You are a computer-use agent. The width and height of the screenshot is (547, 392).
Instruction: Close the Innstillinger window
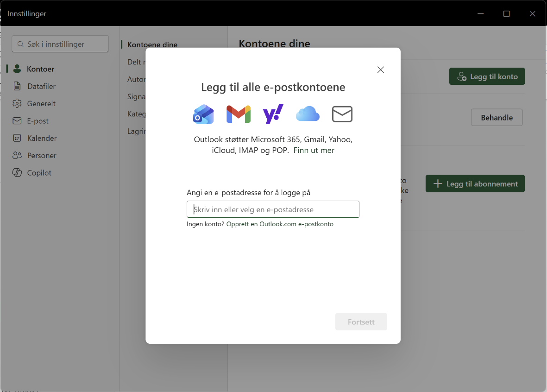pyautogui.click(x=532, y=13)
